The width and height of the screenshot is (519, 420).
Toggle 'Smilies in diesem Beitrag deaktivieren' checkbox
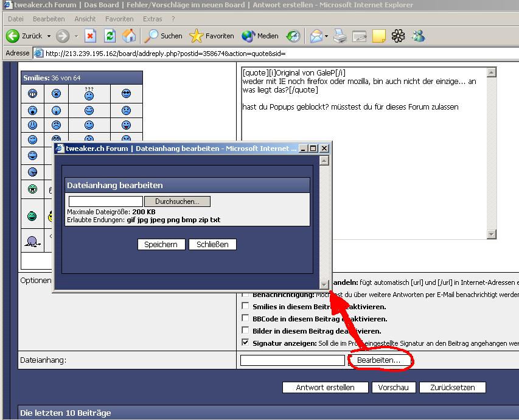click(x=245, y=306)
